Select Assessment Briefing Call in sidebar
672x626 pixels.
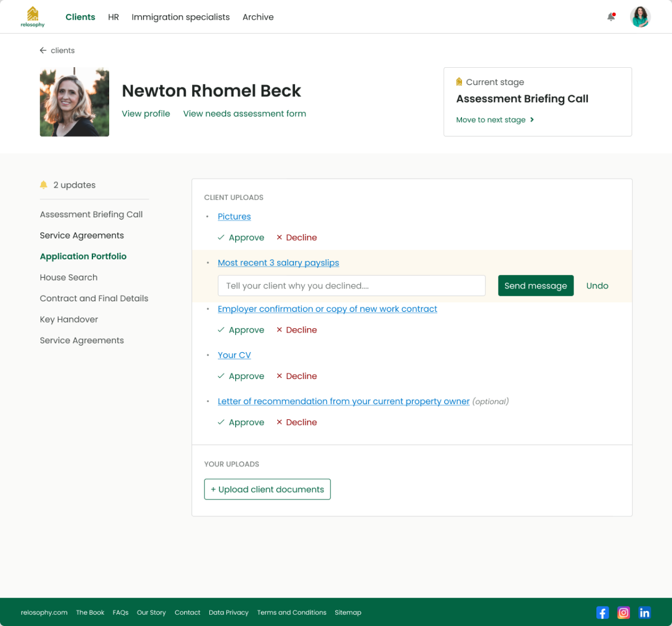pos(91,214)
